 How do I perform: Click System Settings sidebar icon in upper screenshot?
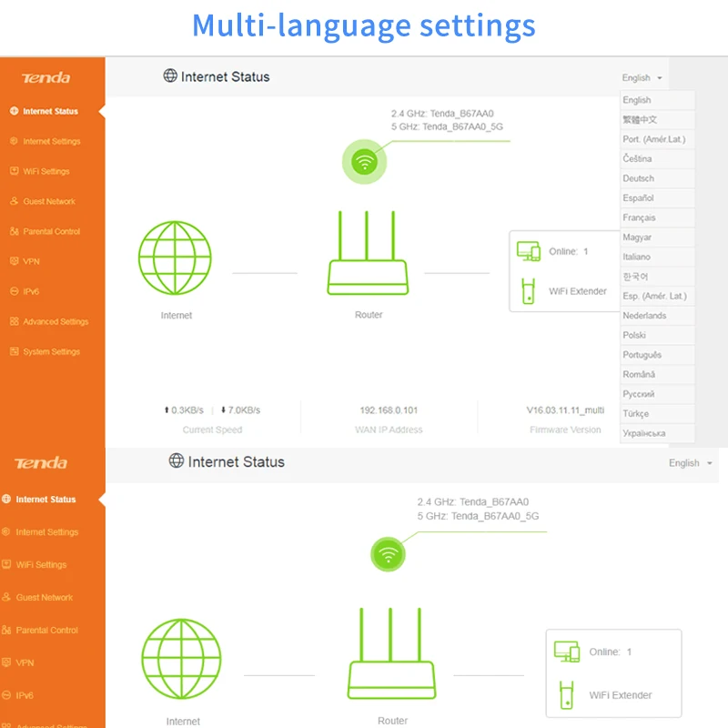[x=14, y=351]
